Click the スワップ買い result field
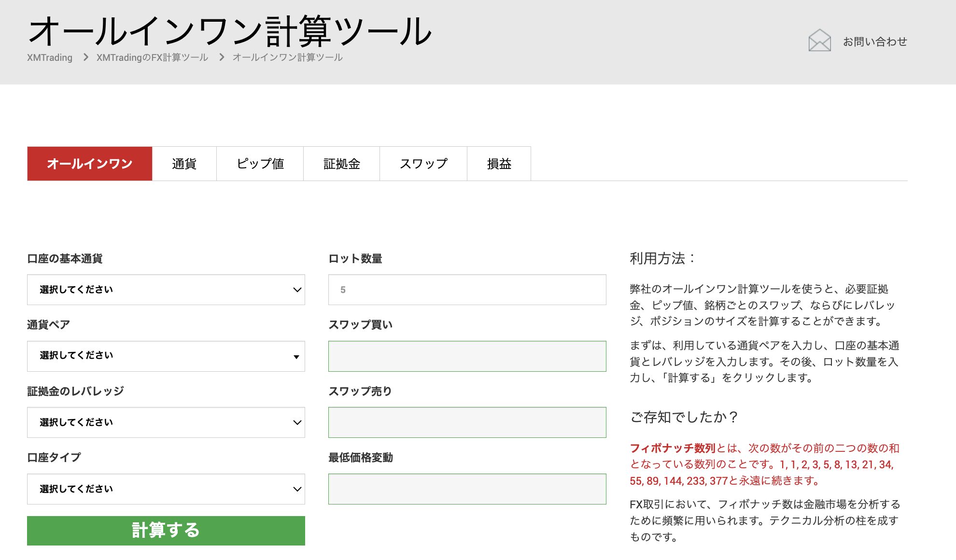956x560 pixels. point(467,356)
